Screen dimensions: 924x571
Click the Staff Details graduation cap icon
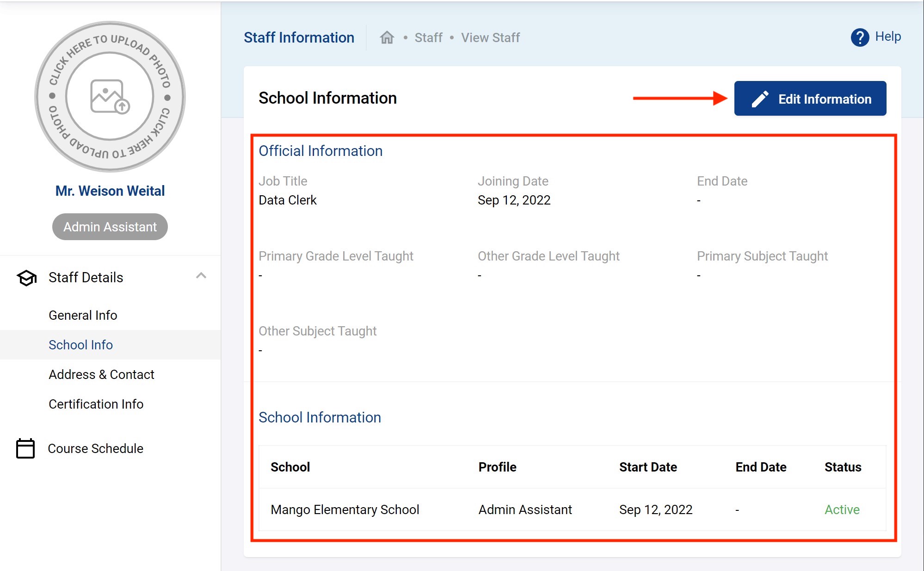26,278
